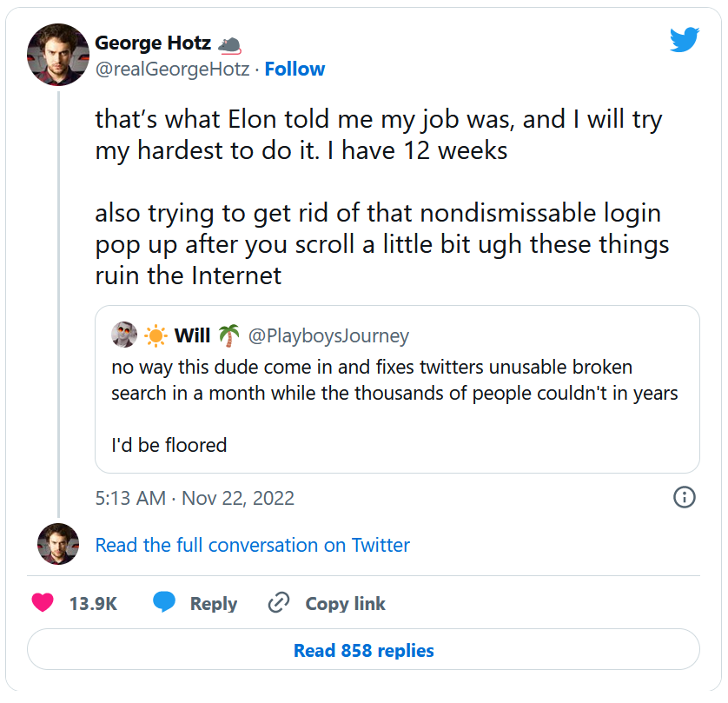Click the small avatar beside Read conversation
The image size is (728, 703).
click(x=58, y=544)
